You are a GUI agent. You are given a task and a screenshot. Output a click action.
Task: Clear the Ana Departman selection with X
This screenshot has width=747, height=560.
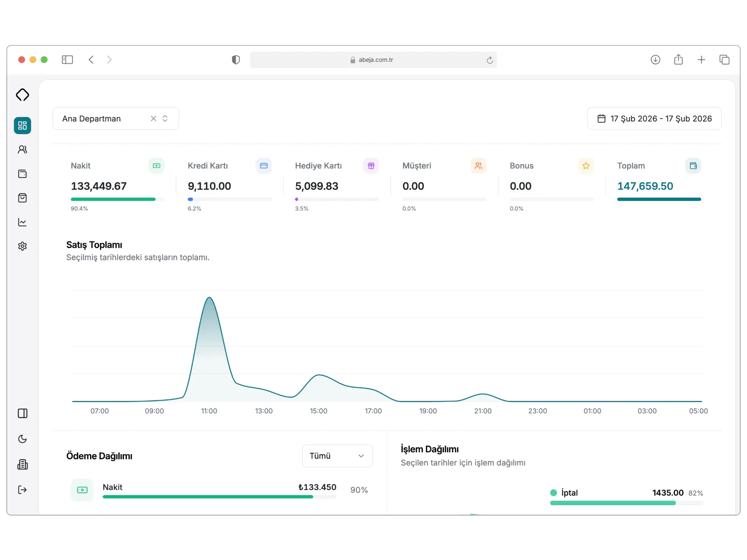click(153, 119)
